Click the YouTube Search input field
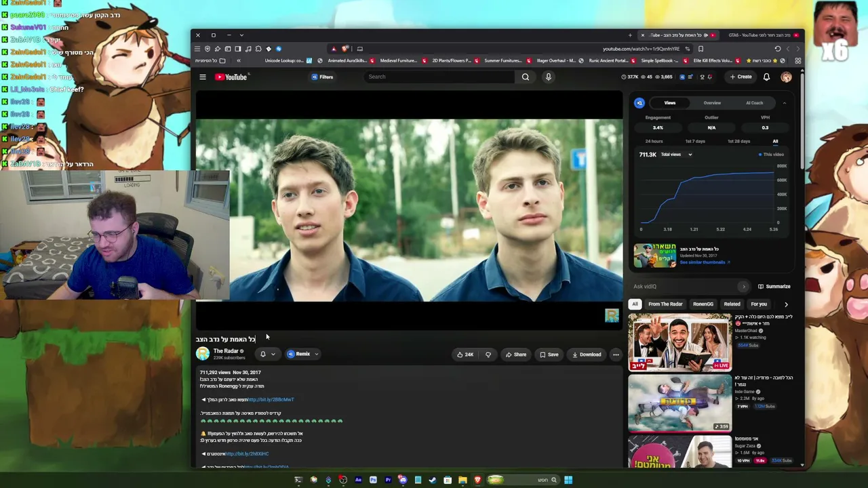 click(439, 77)
